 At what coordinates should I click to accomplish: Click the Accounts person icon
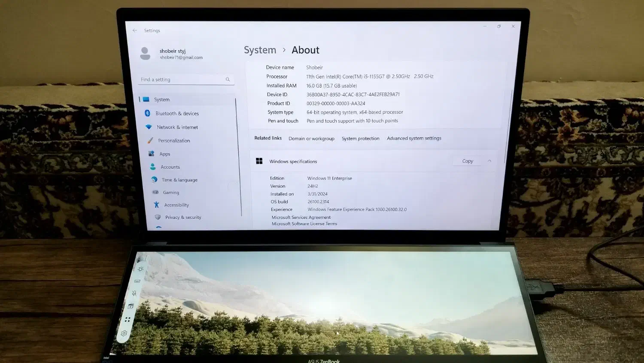click(153, 167)
